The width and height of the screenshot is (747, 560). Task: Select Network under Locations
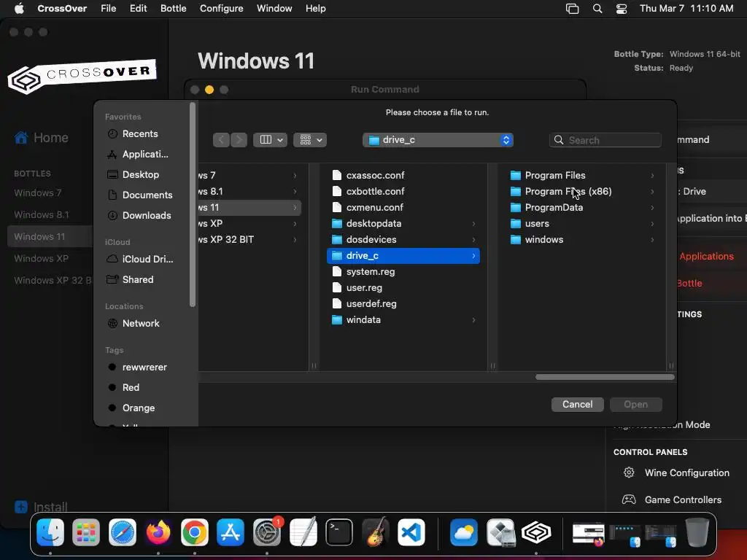142,323
